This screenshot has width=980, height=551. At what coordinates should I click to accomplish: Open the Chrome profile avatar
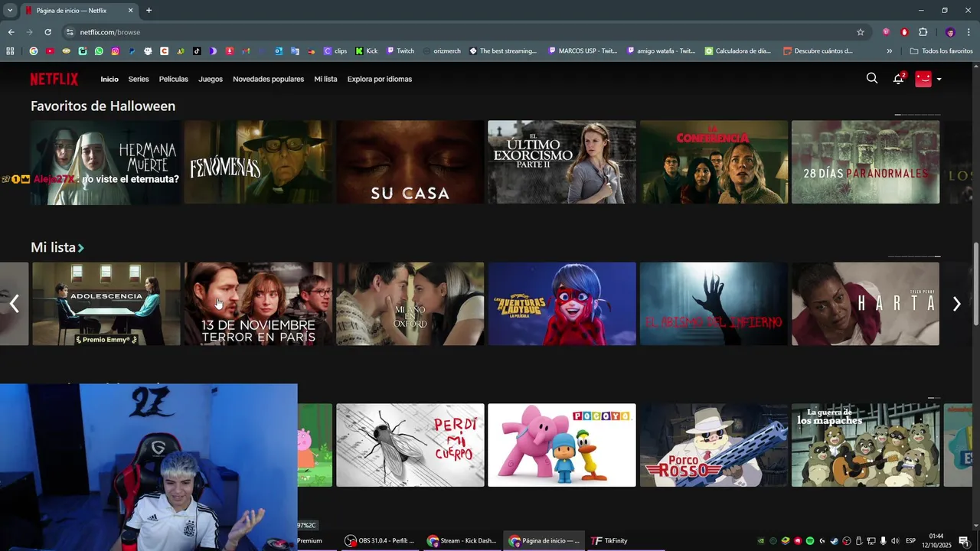tap(950, 32)
